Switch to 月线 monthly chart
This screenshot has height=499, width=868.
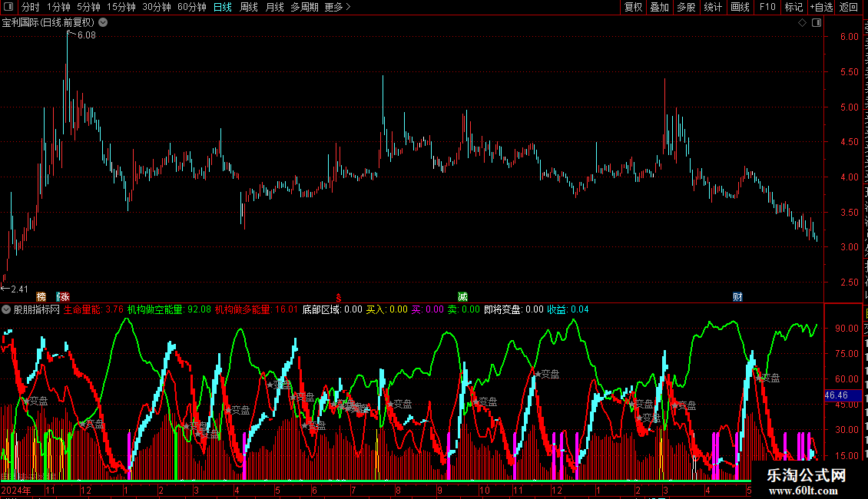[x=274, y=7]
